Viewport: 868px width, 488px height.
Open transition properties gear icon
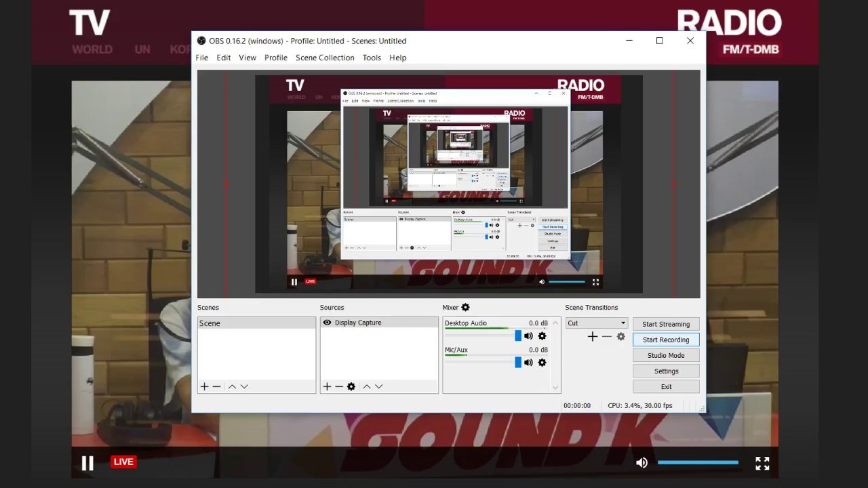coord(620,336)
